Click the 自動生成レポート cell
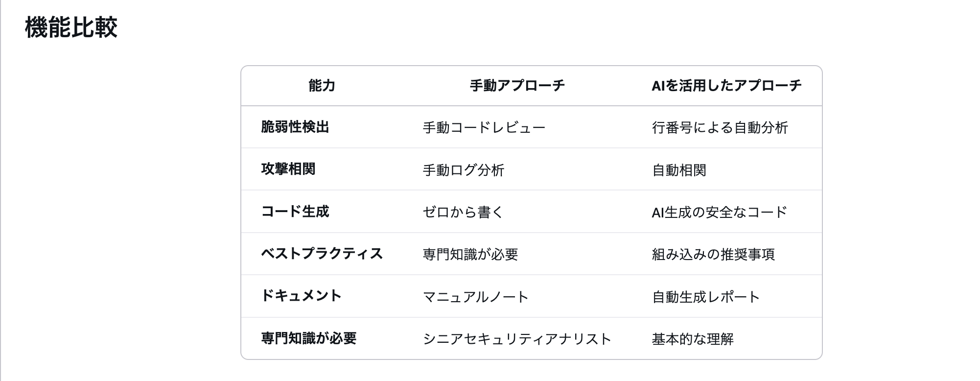The width and height of the screenshot is (980, 381). pyautogui.click(x=705, y=297)
